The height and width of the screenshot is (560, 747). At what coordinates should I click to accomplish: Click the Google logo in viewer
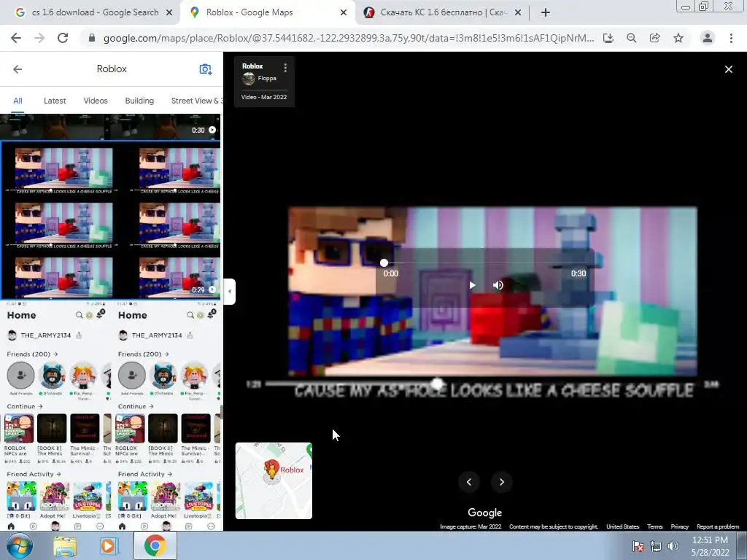(x=484, y=513)
